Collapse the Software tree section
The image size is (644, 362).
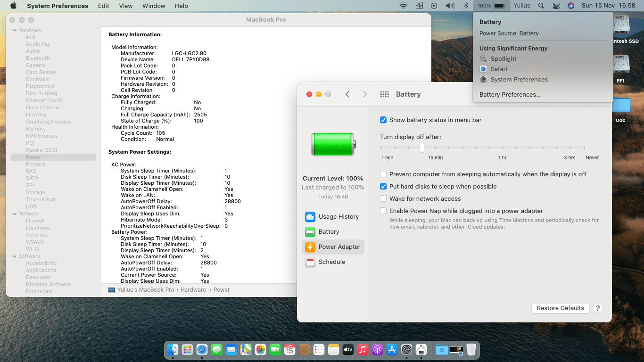tap(14, 256)
